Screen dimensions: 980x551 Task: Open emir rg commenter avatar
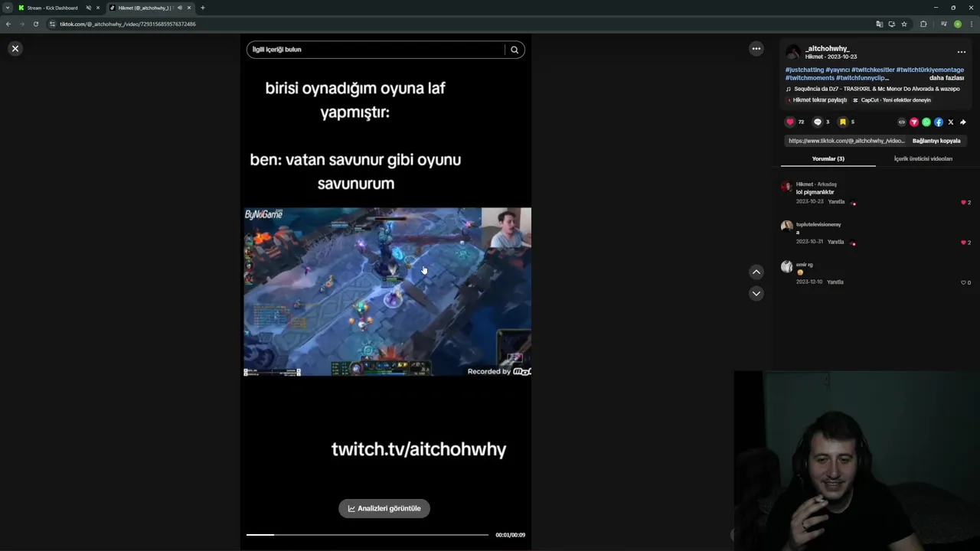(786, 267)
